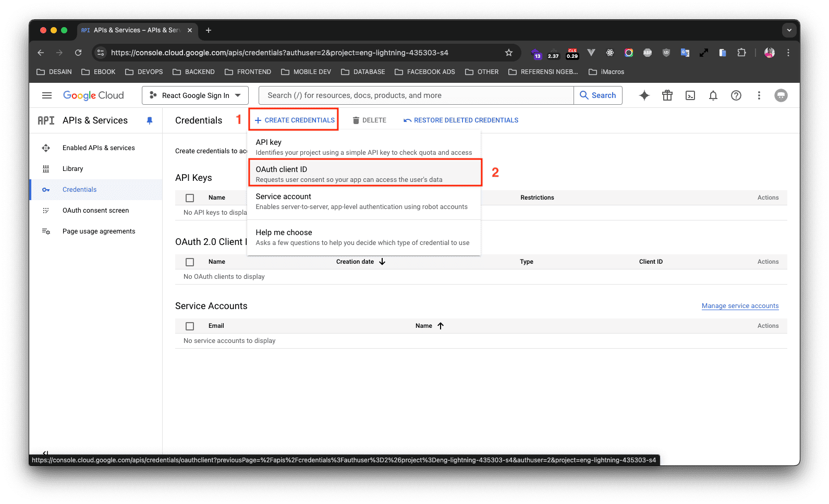Viewport: 829px width, 504px height.
Task: Open the MOBILE DEV bookmarks folder
Action: pos(306,72)
